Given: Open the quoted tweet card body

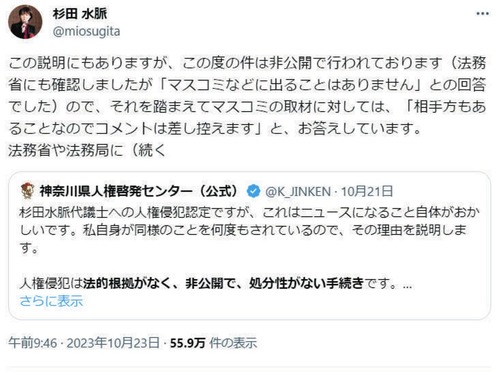Looking at the screenshot, I should (249, 246).
